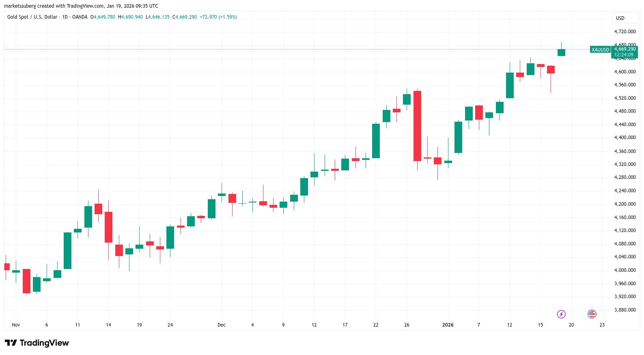
Task: Click the high value H4,690.940 in legend
Action: point(130,17)
